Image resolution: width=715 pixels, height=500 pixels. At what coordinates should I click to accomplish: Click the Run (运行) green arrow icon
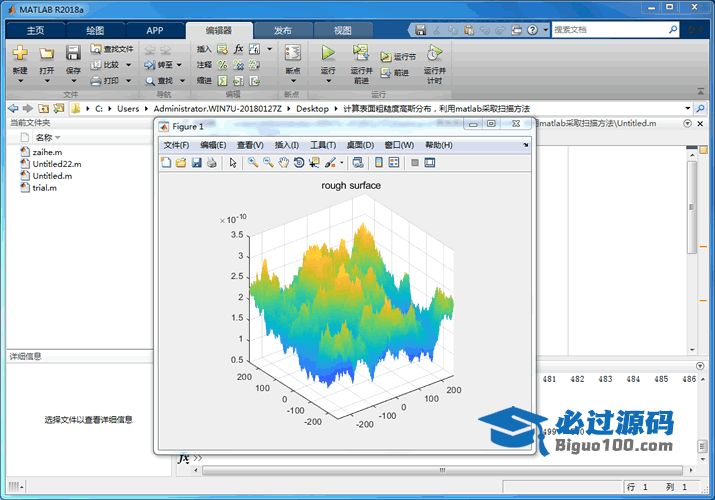pyautogui.click(x=328, y=52)
